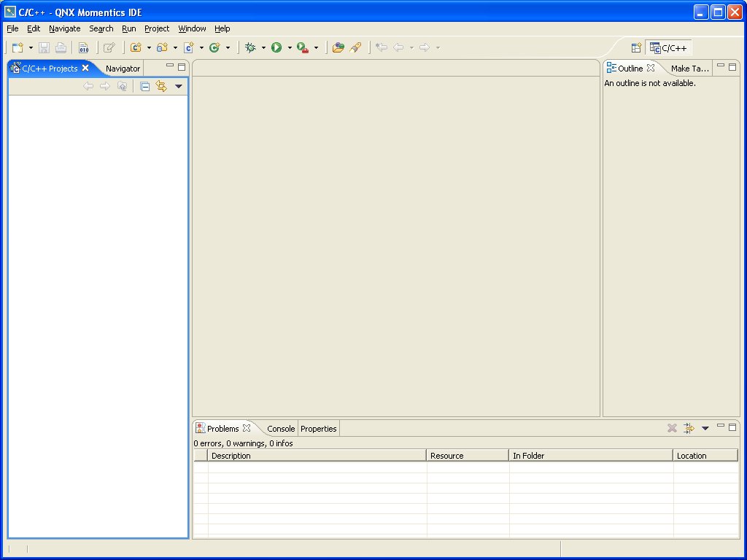Close the Outline view tab
The image size is (747, 560).
[x=651, y=68]
